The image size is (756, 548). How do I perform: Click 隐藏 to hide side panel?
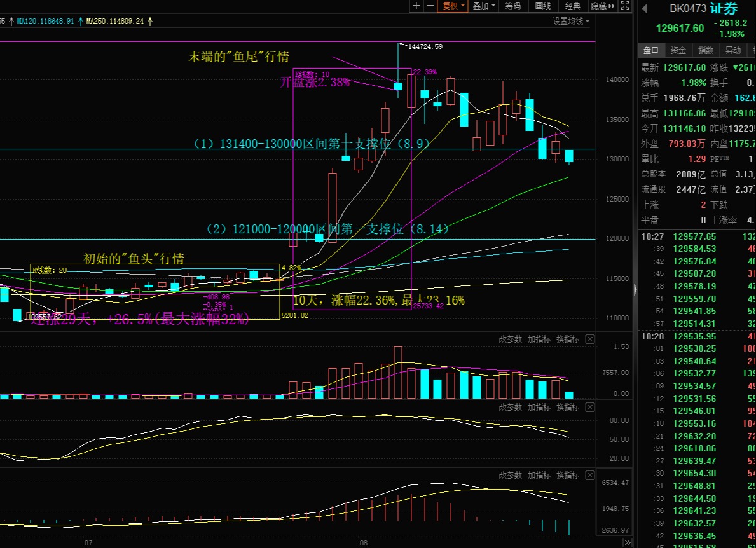coord(603,6)
